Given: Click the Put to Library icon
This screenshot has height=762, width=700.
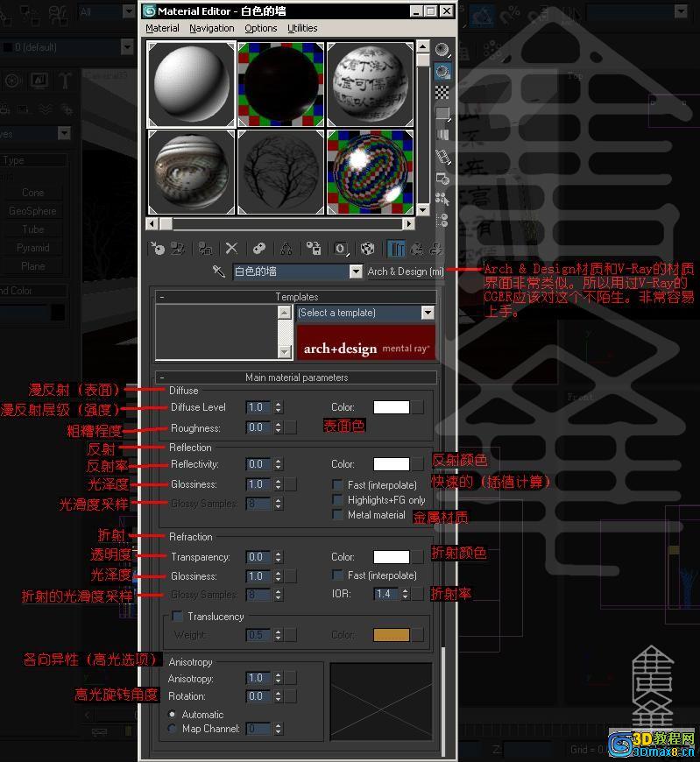Looking at the screenshot, I should pyautogui.click(x=314, y=249).
